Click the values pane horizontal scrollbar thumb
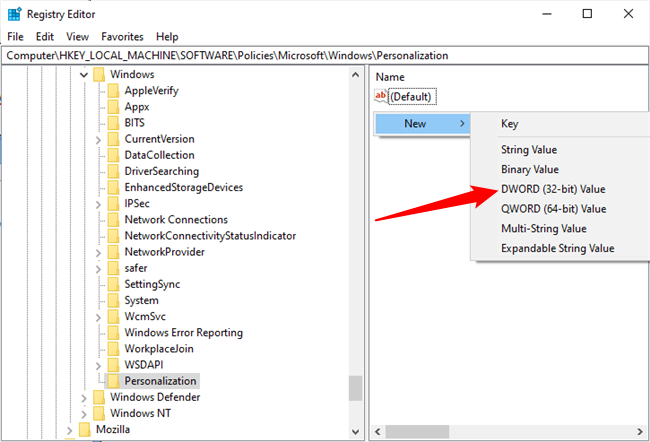This screenshot has width=650, height=442. [417, 432]
